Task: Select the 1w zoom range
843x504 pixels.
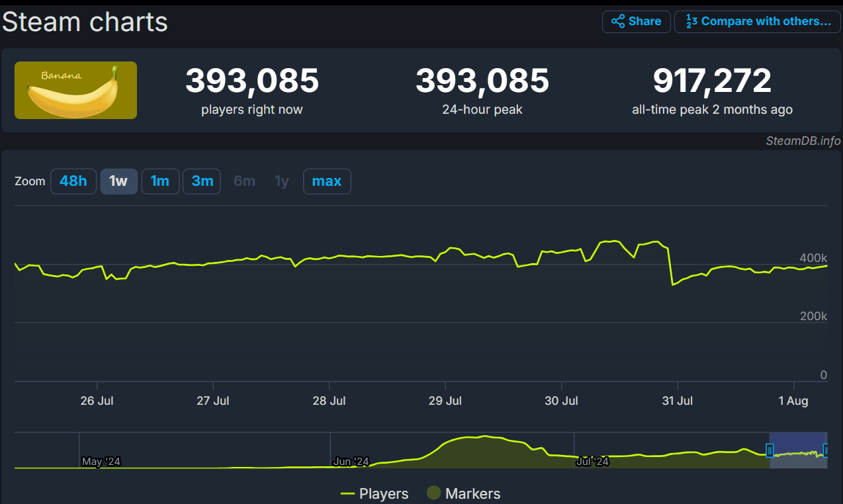Action: point(118,181)
